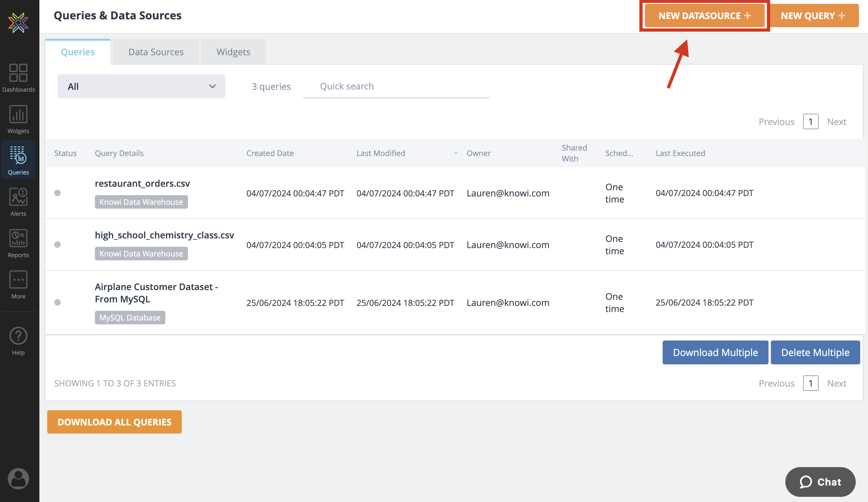Sort by Last Modified column arrow
The height and width of the screenshot is (502, 868).
pyautogui.click(x=456, y=153)
